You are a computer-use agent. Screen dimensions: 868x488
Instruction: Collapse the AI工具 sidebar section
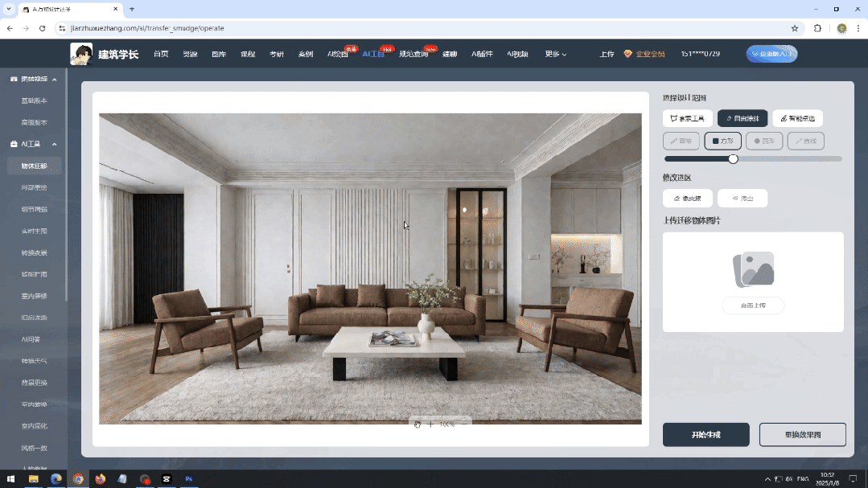pos(54,145)
